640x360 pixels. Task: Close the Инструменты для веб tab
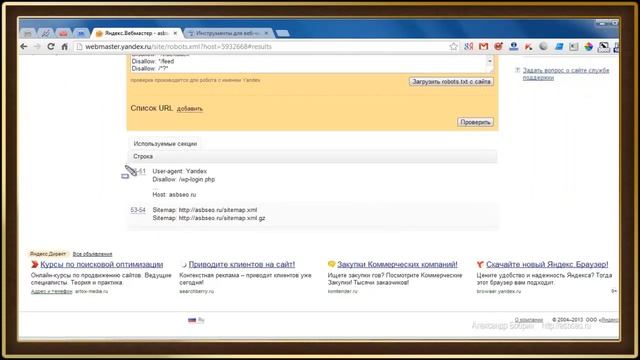point(267,33)
